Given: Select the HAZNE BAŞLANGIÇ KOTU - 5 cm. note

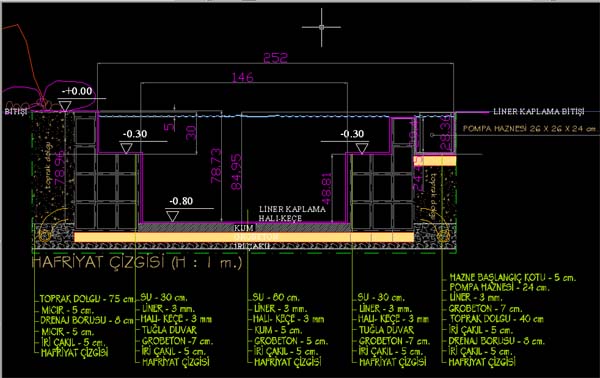Looking at the screenshot, I should point(512,277).
